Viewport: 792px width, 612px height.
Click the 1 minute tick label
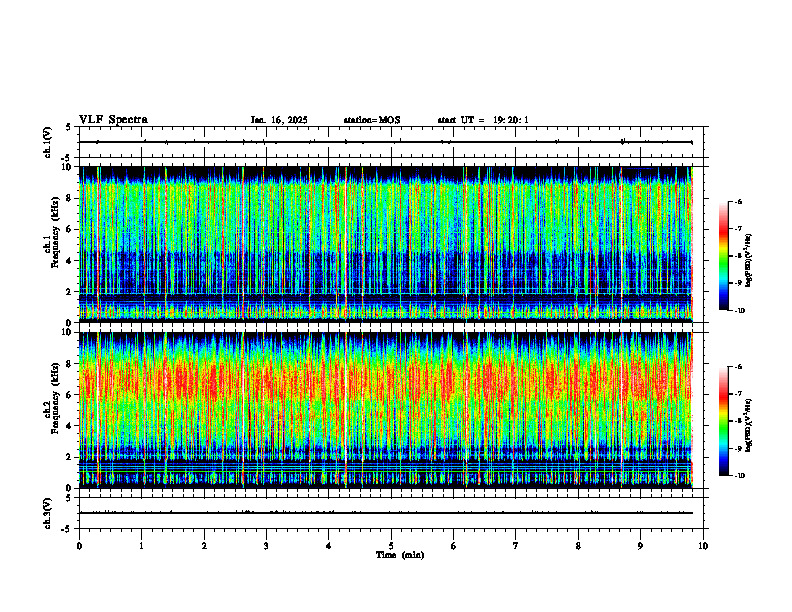click(x=142, y=546)
